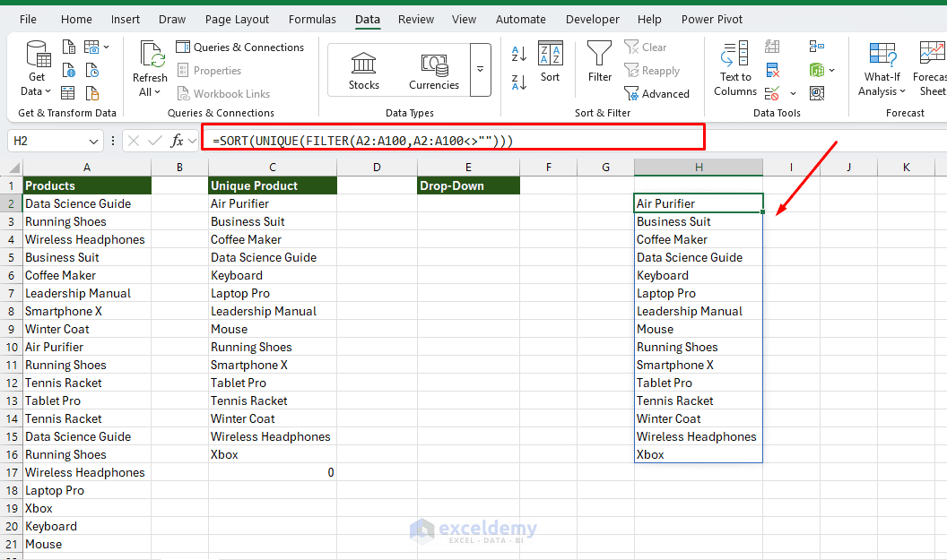Sort Z to A descending
Screen dimensions: 947x560
(519, 82)
